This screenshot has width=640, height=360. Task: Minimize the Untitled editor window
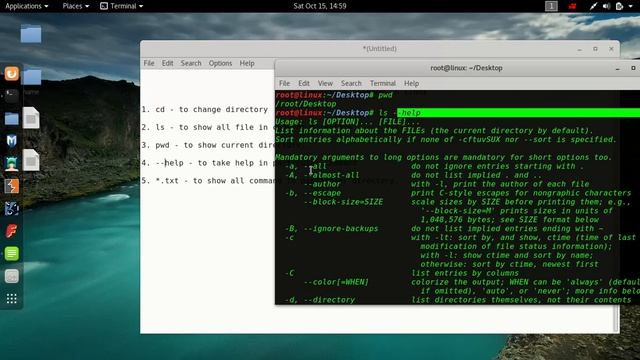tap(580, 49)
